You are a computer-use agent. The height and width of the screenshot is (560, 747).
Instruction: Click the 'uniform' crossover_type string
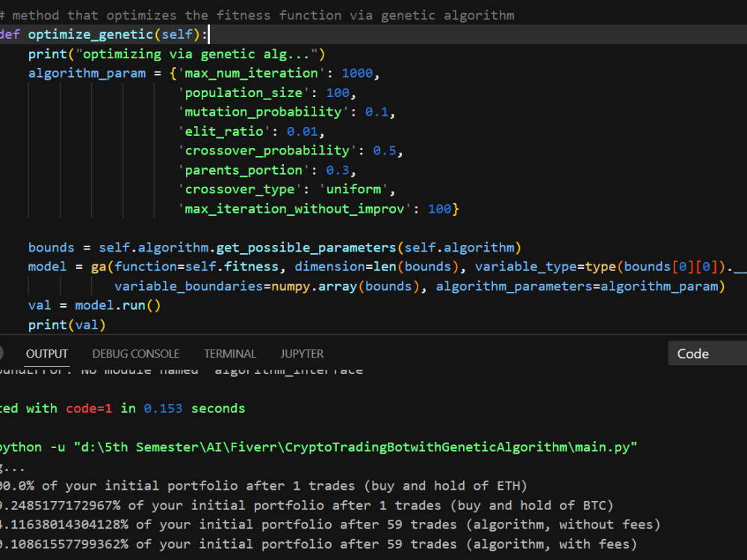(354, 189)
